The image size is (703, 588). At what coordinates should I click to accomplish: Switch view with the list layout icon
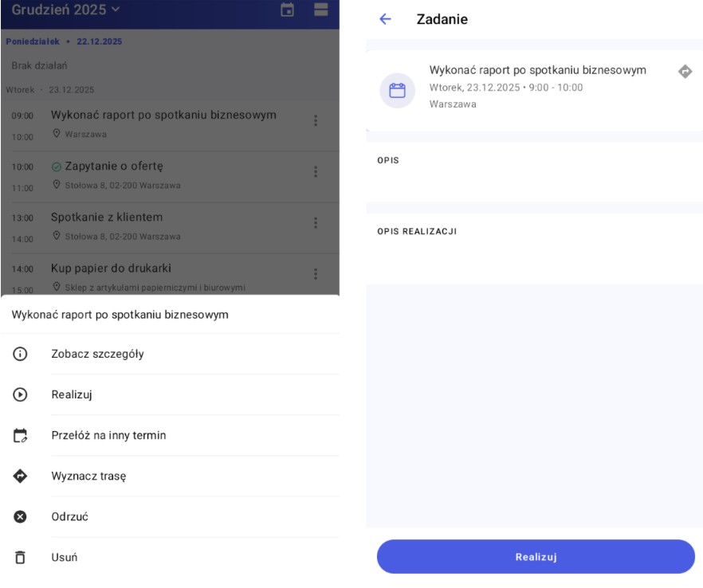(x=321, y=10)
